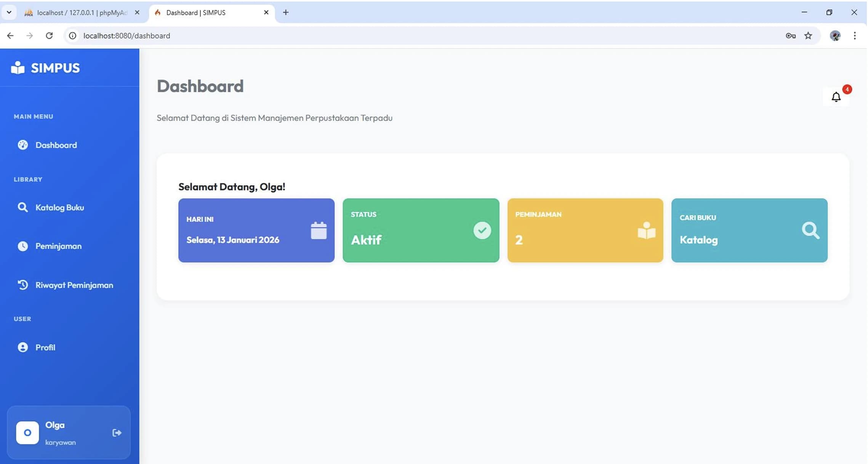
Task: Click the Hari Ini date card
Action: coord(256,230)
